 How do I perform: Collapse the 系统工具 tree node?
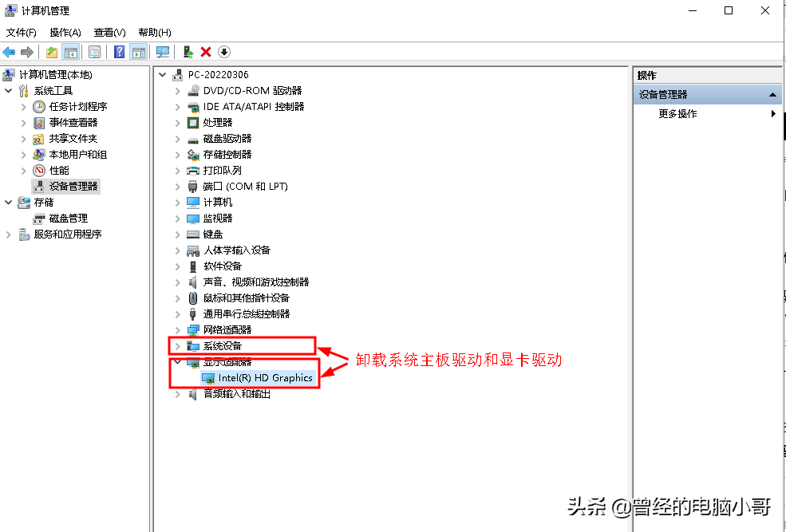point(9,91)
